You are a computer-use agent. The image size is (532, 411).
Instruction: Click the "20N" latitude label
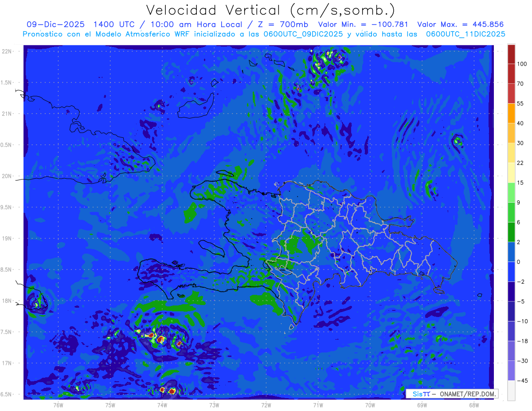tap(8, 176)
